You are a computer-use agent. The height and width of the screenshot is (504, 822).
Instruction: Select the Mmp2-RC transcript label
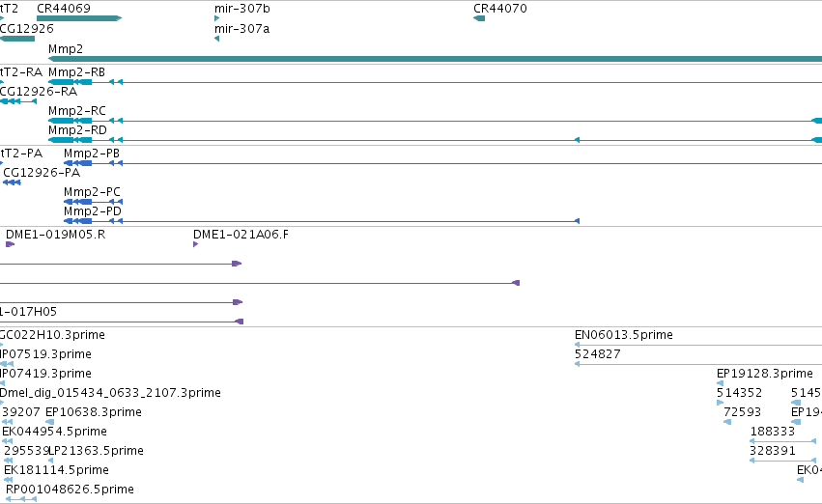pos(77,111)
